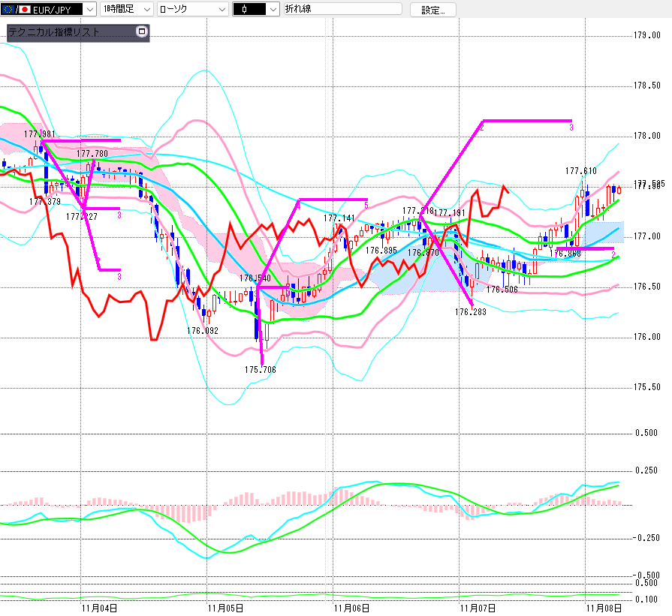This screenshot has width=672, height=616.
Task: Open the ローソク chart type dropdown
Action: click(x=221, y=9)
